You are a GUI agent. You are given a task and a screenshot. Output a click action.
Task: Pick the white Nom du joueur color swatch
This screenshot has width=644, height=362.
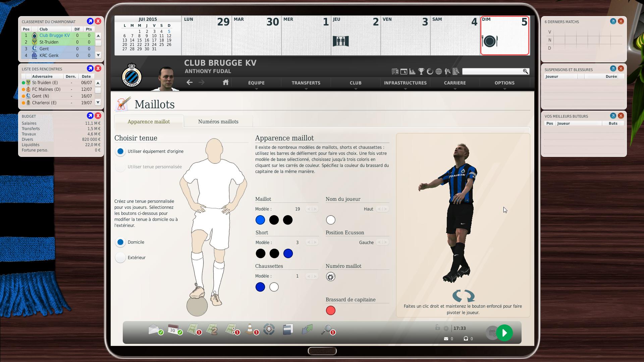click(331, 220)
